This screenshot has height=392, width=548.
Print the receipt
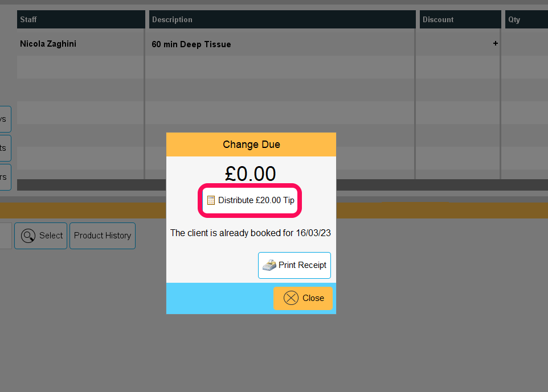(x=295, y=265)
